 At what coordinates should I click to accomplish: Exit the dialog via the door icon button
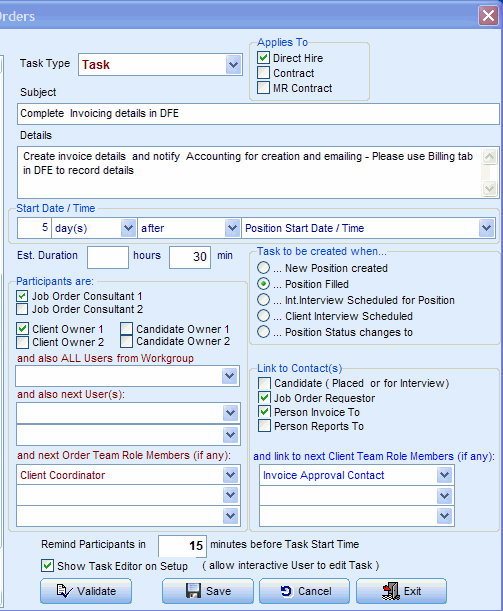[x=401, y=591]
